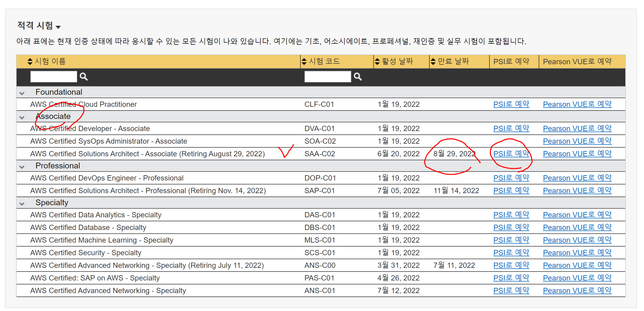Collapse the Specialty group chevron

pyautogui.click(x=22, y=204)
